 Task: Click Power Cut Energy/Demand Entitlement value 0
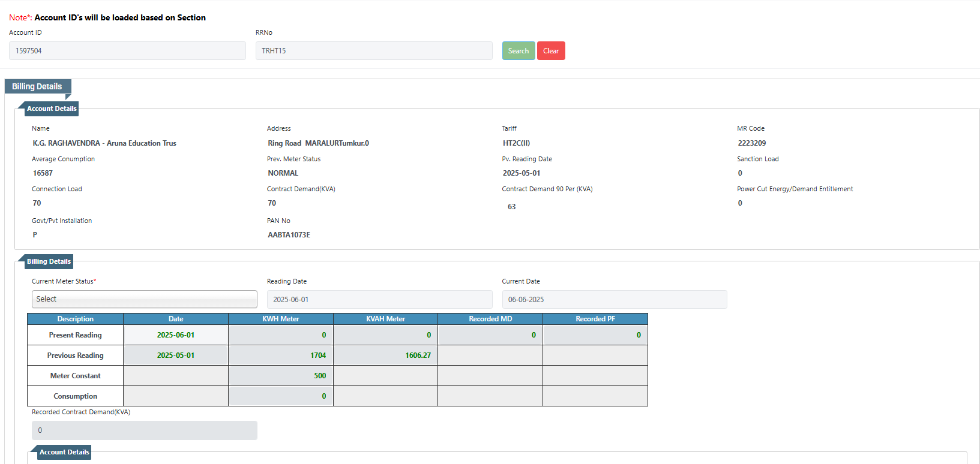740,203
